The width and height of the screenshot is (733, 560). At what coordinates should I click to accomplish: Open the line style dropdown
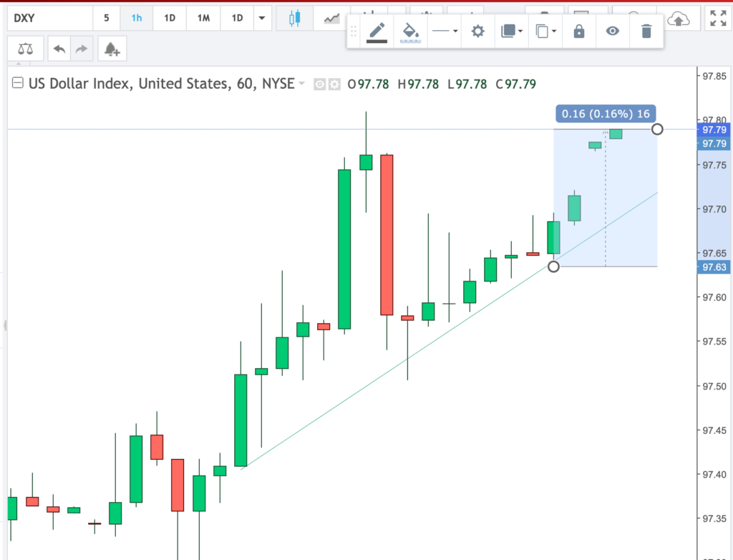coord(446,32)
